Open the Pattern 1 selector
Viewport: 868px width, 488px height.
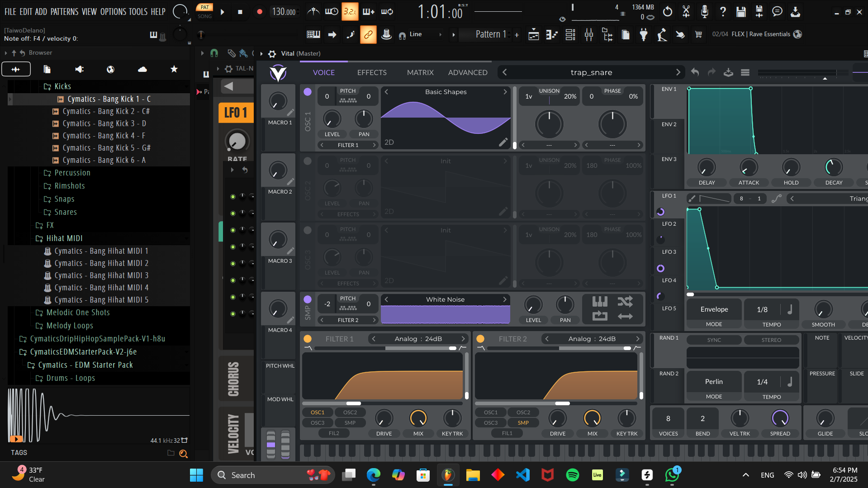(x=490, y=34)
